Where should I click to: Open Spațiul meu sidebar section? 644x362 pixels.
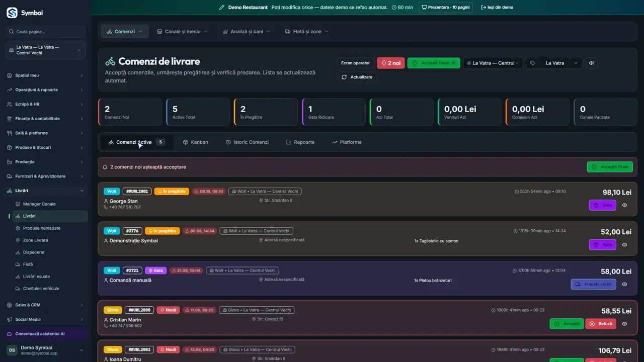(46, 75)
